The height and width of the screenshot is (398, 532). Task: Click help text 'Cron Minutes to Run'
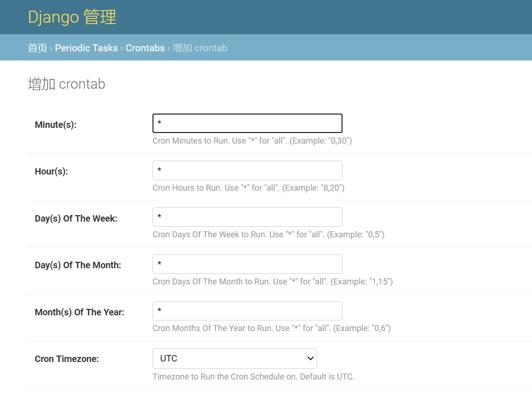252,141
